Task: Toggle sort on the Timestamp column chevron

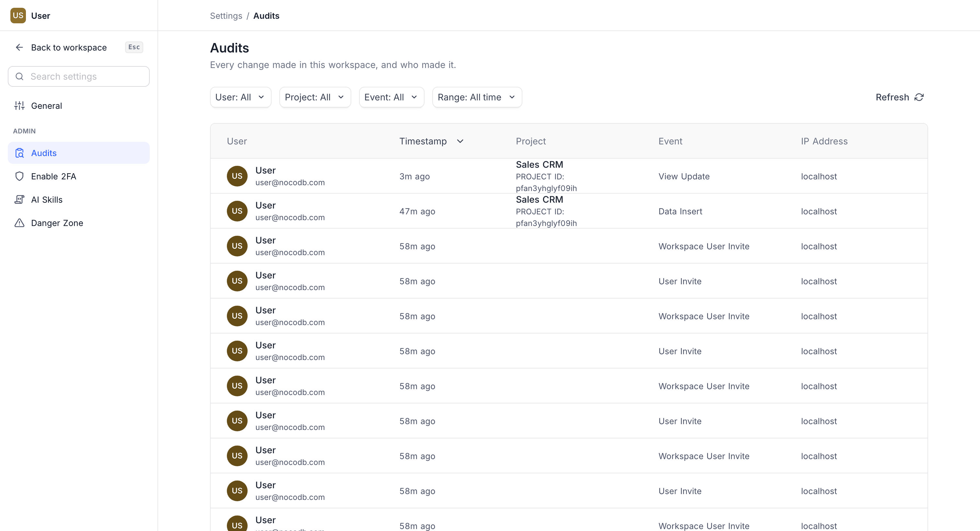Action: tap(460, 141)
